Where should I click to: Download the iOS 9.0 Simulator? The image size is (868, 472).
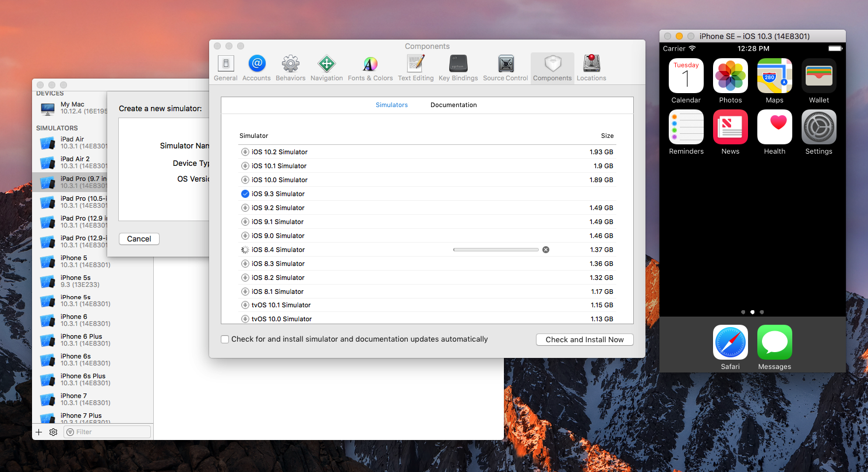[x=245, y=236]
